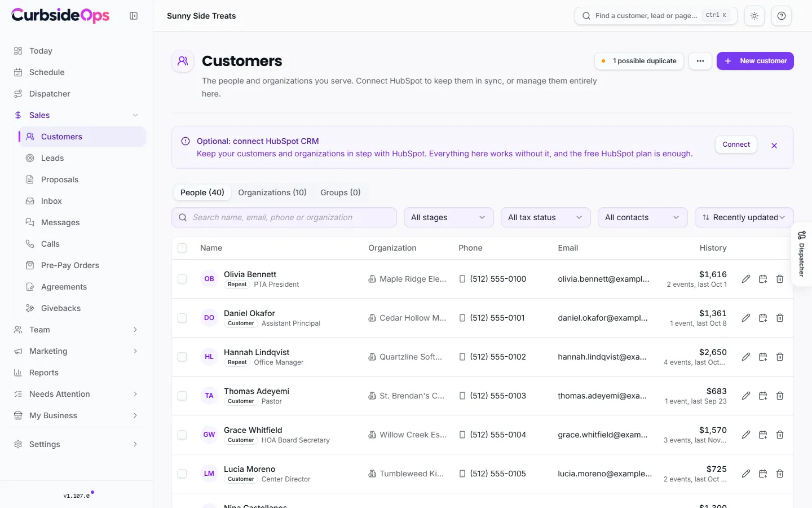Open Olivia Bennett's customer name link
The image size is (812, 508).
coord(250,274)
